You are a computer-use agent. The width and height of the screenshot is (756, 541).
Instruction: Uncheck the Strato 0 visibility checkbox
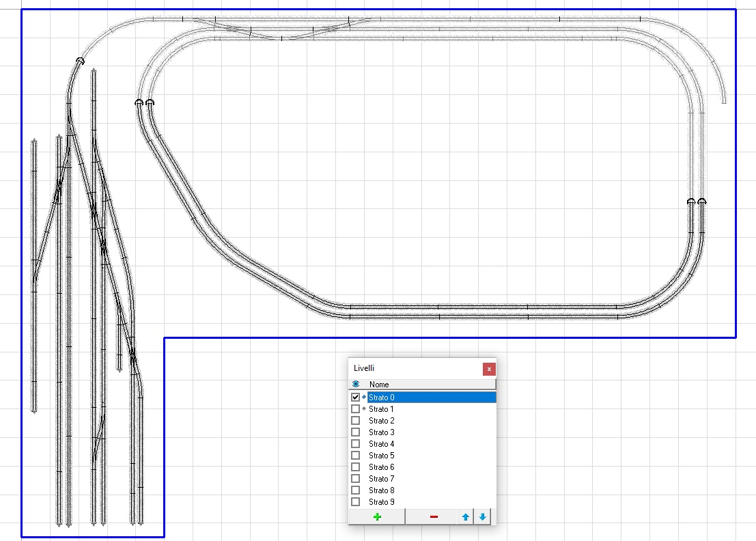pyautogui.click(x=355, y=398)
